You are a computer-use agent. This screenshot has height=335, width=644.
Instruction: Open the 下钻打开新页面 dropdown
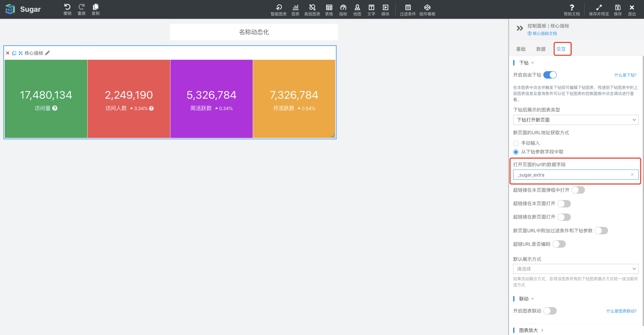(576, 120)
